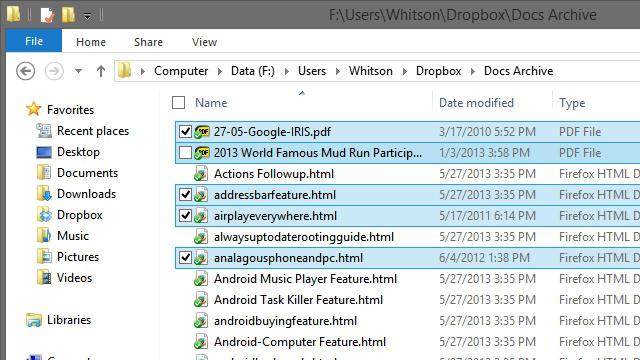Click the Forward navigation arrow
This screenshot has width=640, height=360.
[x=54, y=71]
